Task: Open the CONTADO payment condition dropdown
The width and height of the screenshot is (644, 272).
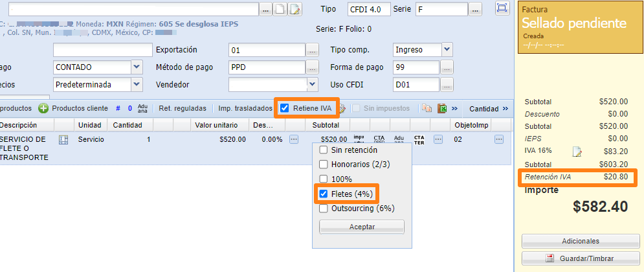Action: pyautogui.click(x=136, y=67)
